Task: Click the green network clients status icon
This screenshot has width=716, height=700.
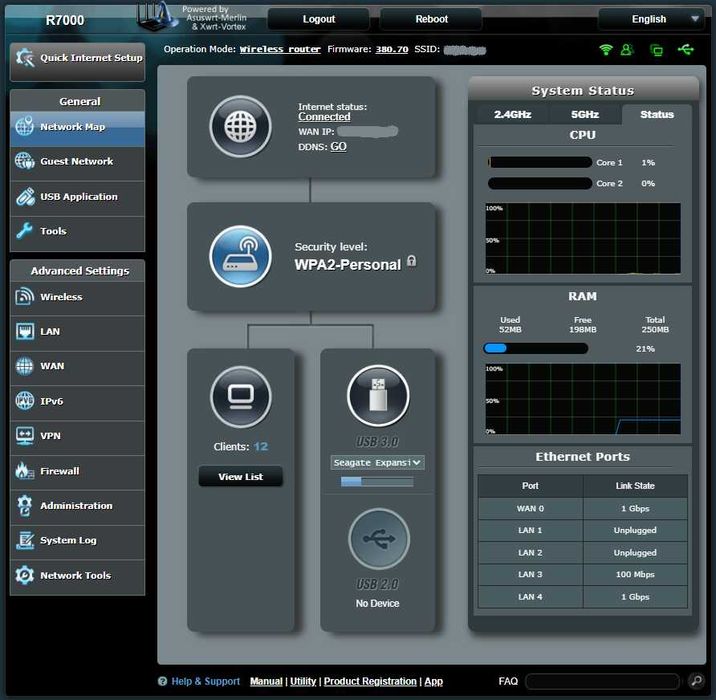Action: 656,49
